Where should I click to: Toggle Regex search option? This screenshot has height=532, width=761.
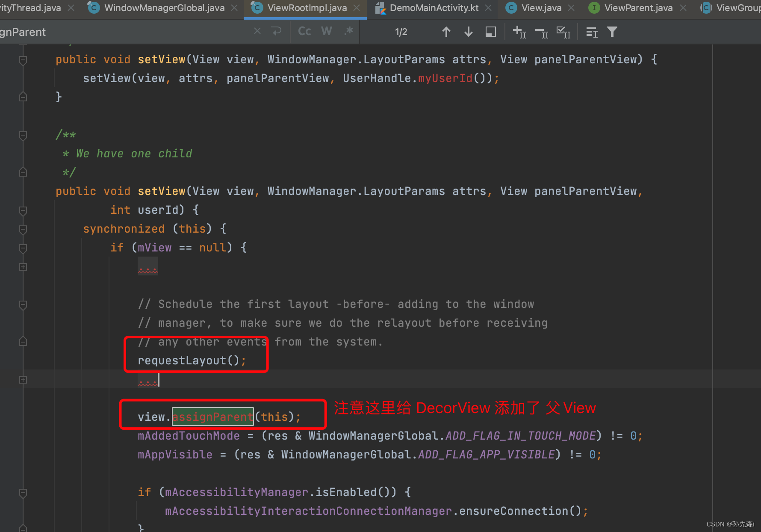coord(349,31)
